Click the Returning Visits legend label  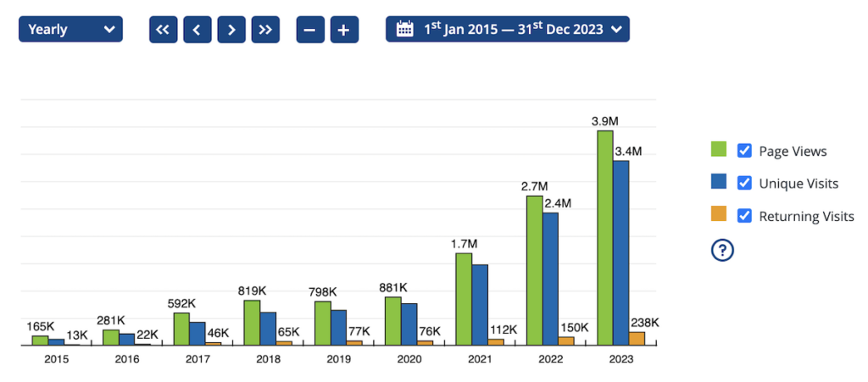pos(806,217)
